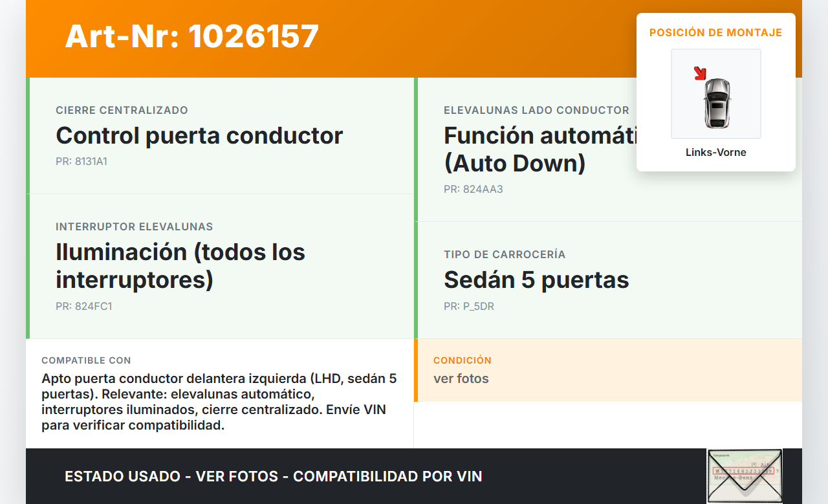Viewport: 828px width, 504px height.
Task: Click the code 'PR: 824FC1'
Action: pyautogui.click(x=84, y=307)
